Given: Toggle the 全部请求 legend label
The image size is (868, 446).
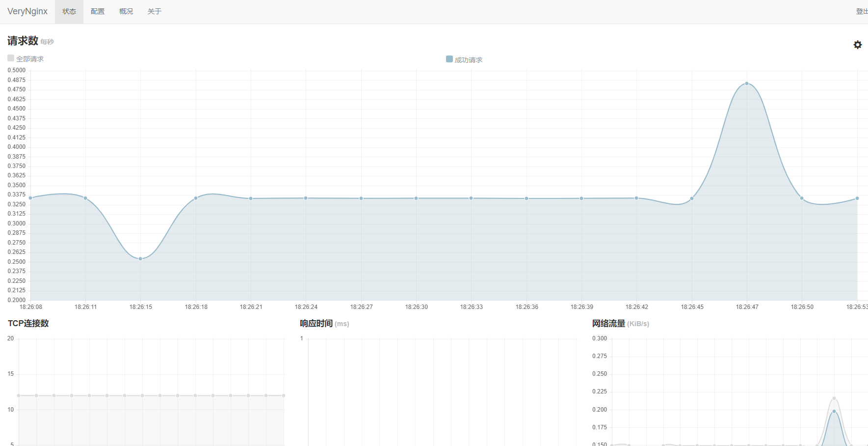Looking at the screenshot, I should pyautogui.click(x=30, y=59).
